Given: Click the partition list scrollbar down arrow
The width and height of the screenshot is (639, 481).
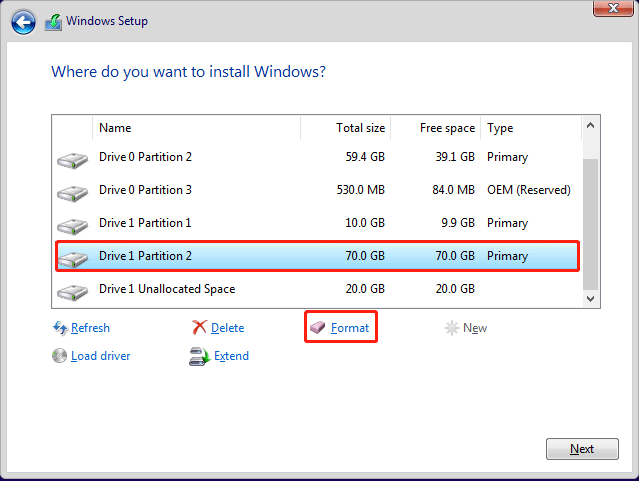Looking at the screenshot, I should pyautogui.click(x=591, y=299).
